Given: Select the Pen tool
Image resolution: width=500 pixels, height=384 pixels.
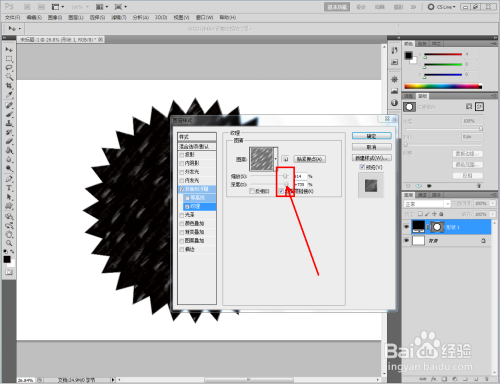Looking at the screenshot, I should 9,179.
